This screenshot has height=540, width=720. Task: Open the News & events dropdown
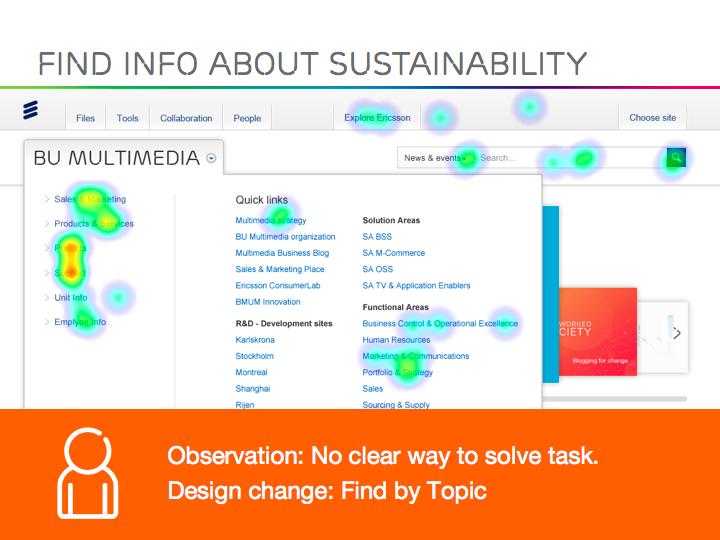[435, 158]
